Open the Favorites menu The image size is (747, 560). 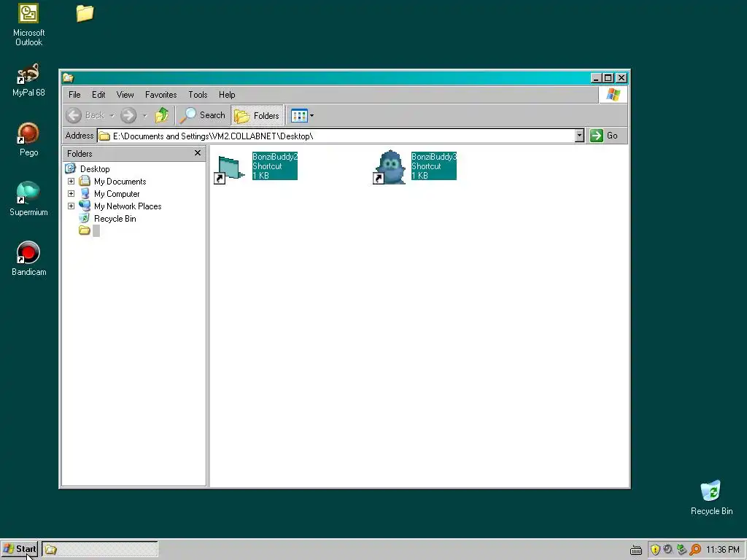(161, 95)
